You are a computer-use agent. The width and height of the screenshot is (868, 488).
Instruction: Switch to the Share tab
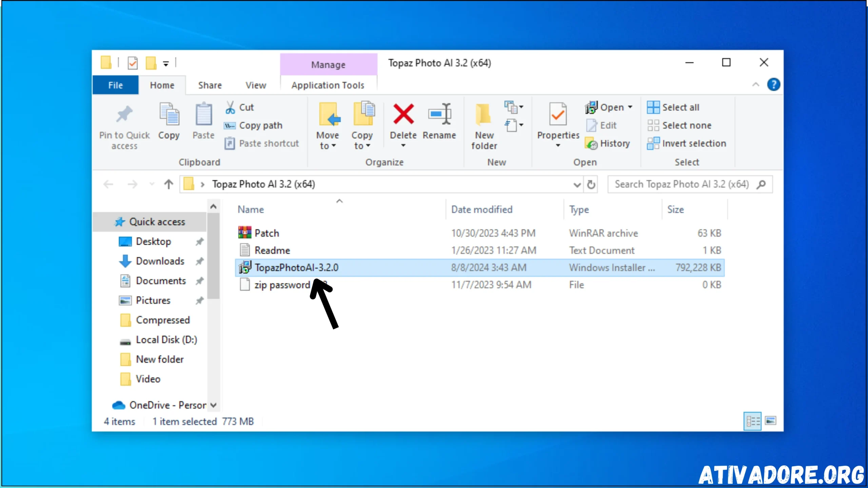coord(210,85)
